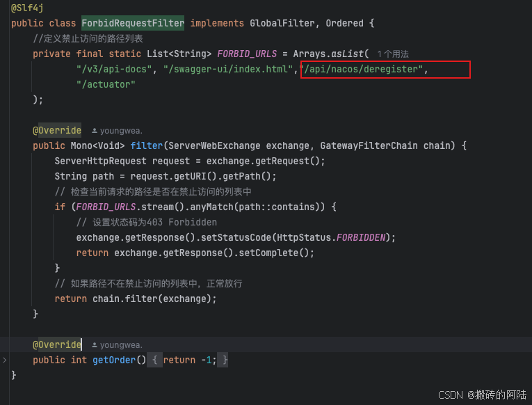Click the anyMatch(path::contains) call
Image resolution: width=532 pixels, height=405 pixels.
click(255, 207)
